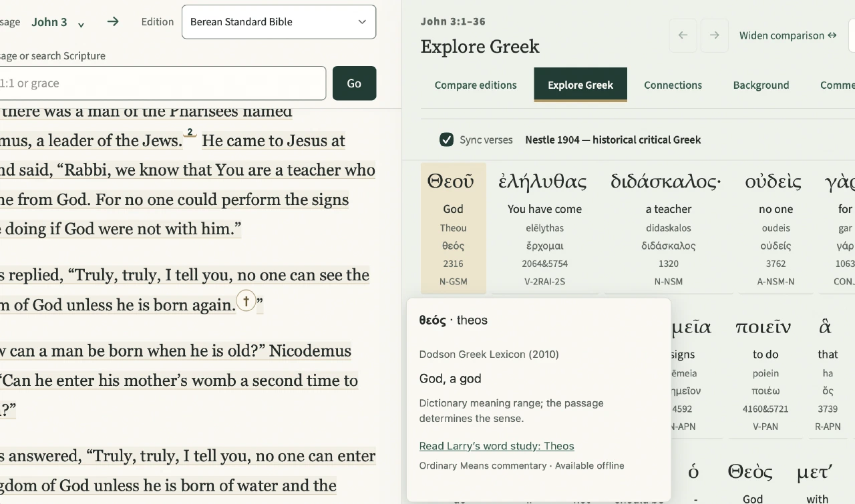Expand the Berean Standard Bible edition dropdown
The width and height of the screenshot is (855, 504).
(x=279, y=22)
